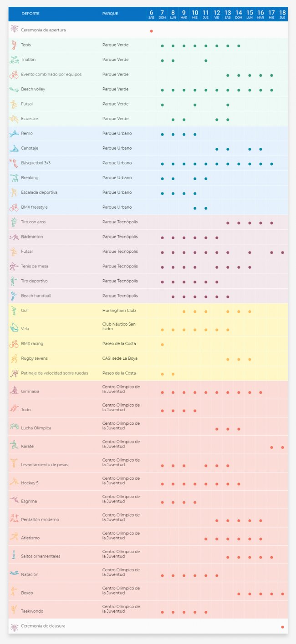
Task: Click the Ceremonia de apertura date dot
Action: (151, 31)
